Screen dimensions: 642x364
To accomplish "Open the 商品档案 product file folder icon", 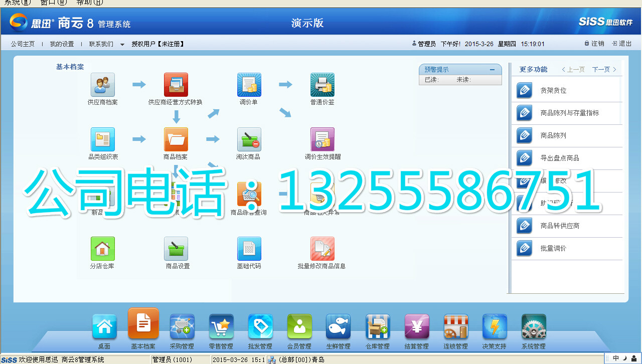I will click(176, 139).
